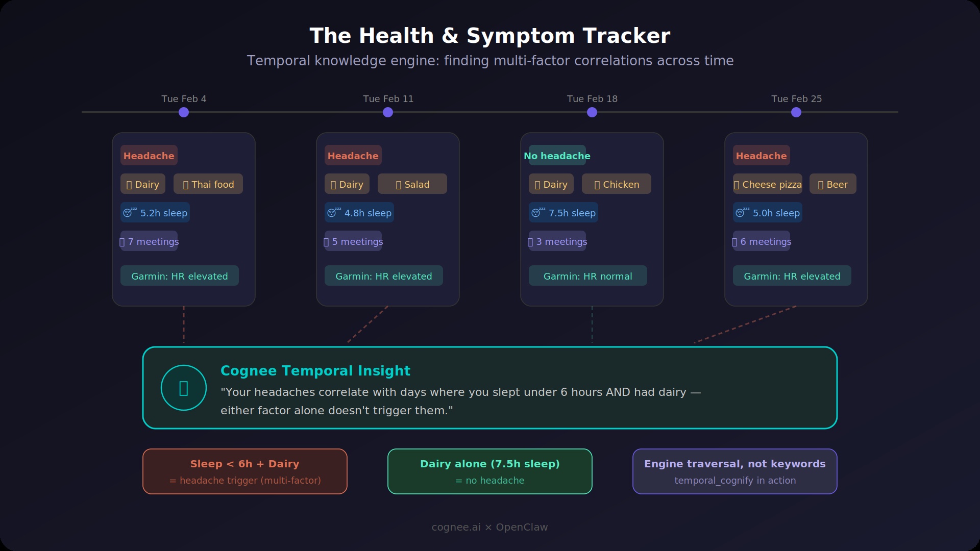Screen dimensions: 980x551
Task: Select the 4.8h sleep badge
Action: click(x=359, y=213)
